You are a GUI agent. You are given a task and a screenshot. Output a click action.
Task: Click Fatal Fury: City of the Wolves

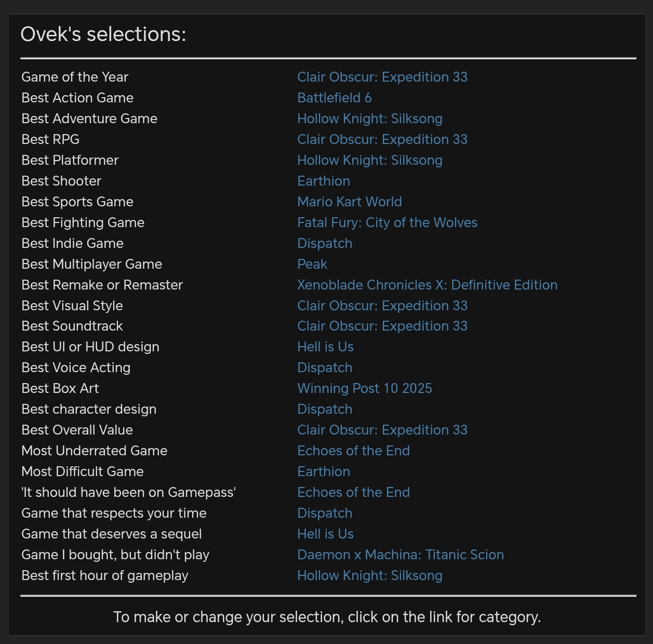387,222
